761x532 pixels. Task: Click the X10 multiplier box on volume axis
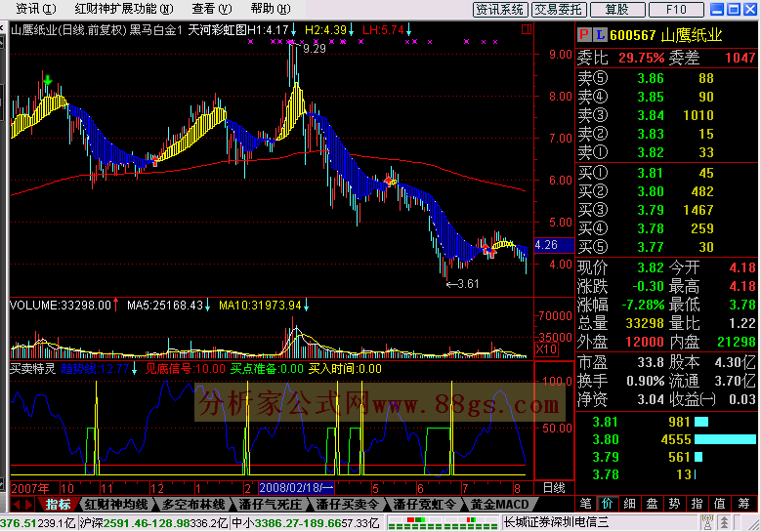(546, 349)
